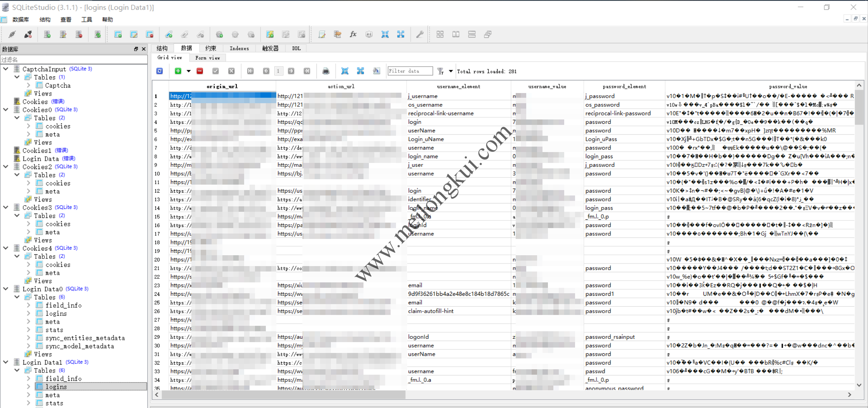Click the Cascade windows icon
The height and width of the screenshot is (408, 868).
click(488, 34)
